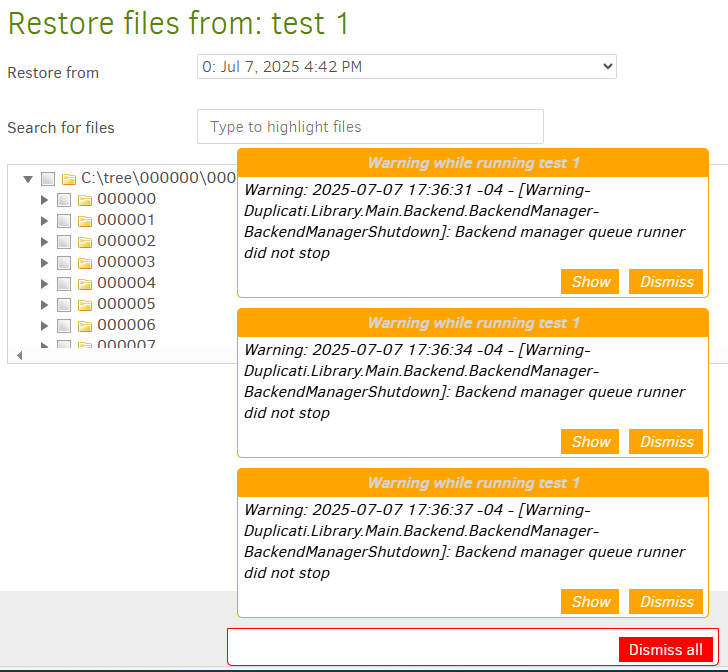Click the 'Restore files from: test 1' heading
Screen dimensions: 728x672
click(178, 23)
